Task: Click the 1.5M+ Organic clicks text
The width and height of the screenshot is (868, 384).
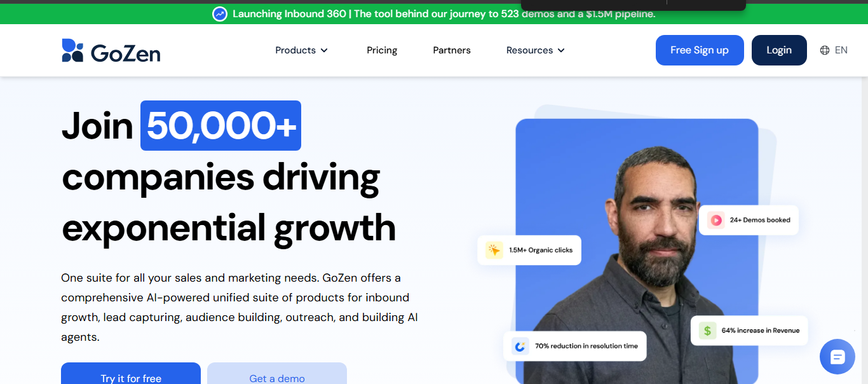Action: point(541,250)
